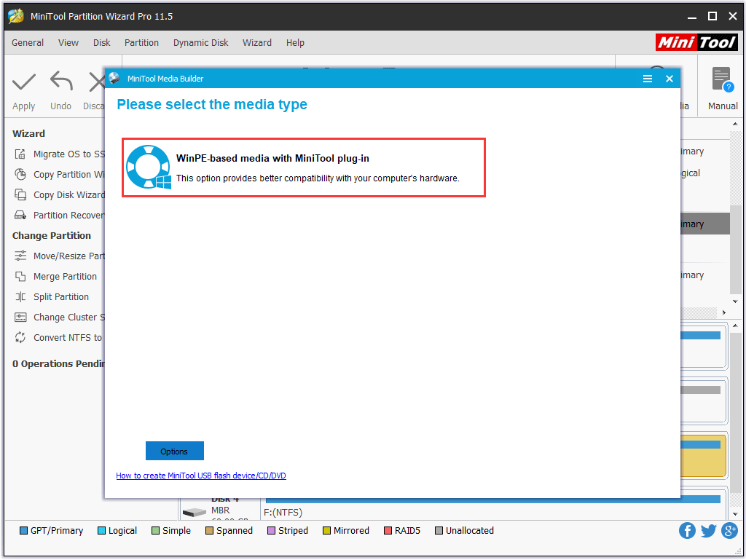Click the Partition Recovery icon

(x=20, y=216)
